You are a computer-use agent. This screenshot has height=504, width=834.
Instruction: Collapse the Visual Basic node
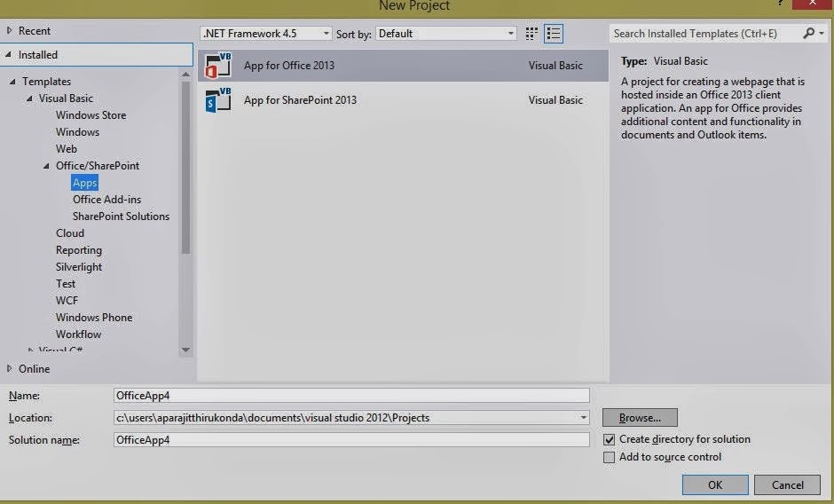(x=30, y=98)
